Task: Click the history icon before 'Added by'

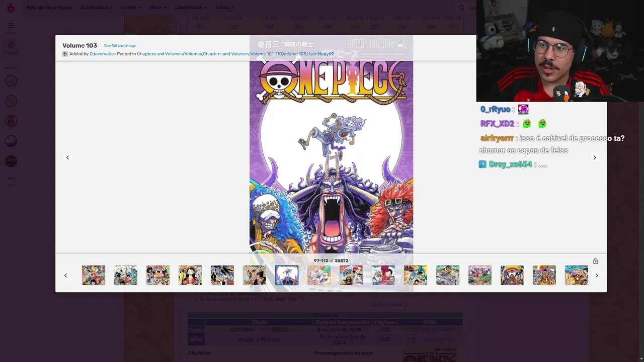Action: [x=65, y=54]
